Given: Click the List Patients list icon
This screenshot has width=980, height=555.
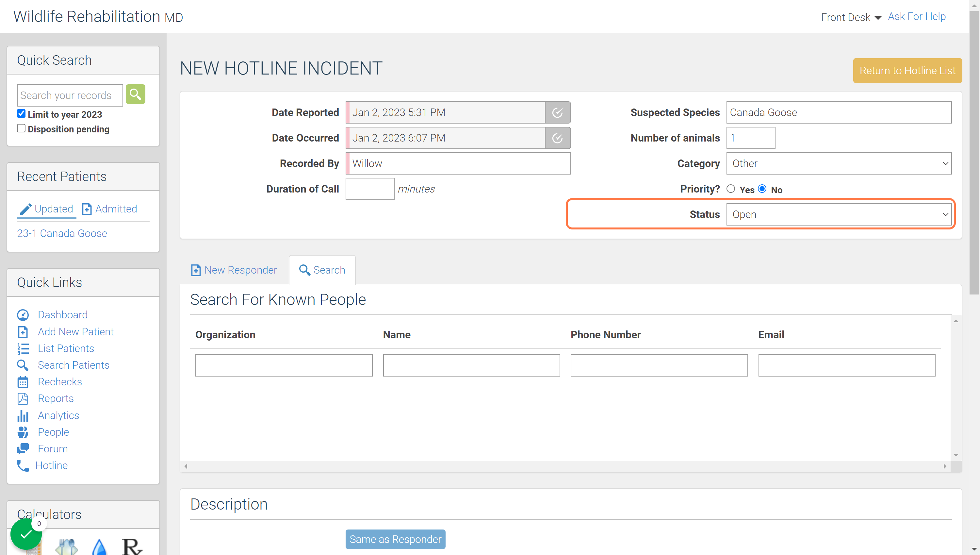Looking at the screenshot, I should point(23,348).
